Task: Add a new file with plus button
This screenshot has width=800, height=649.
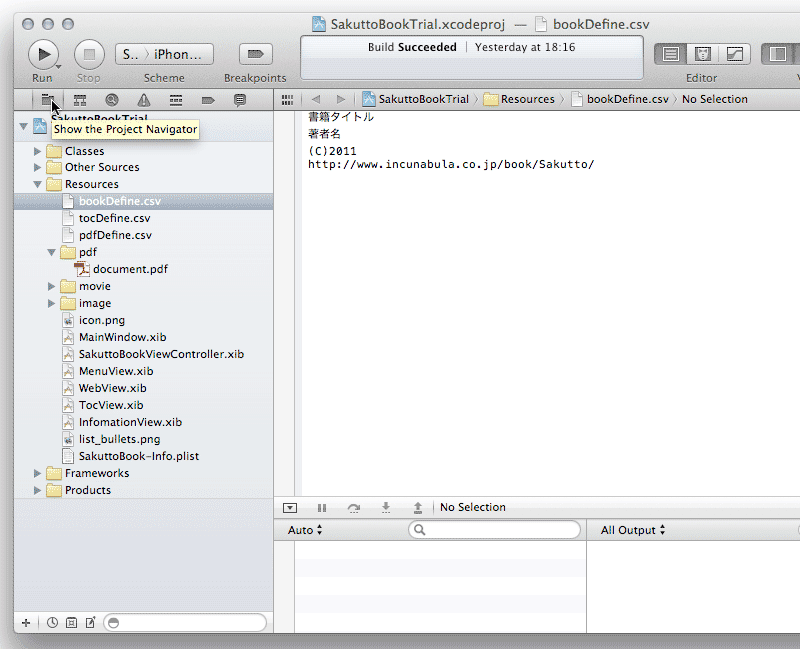Action: tap(26, 622)
